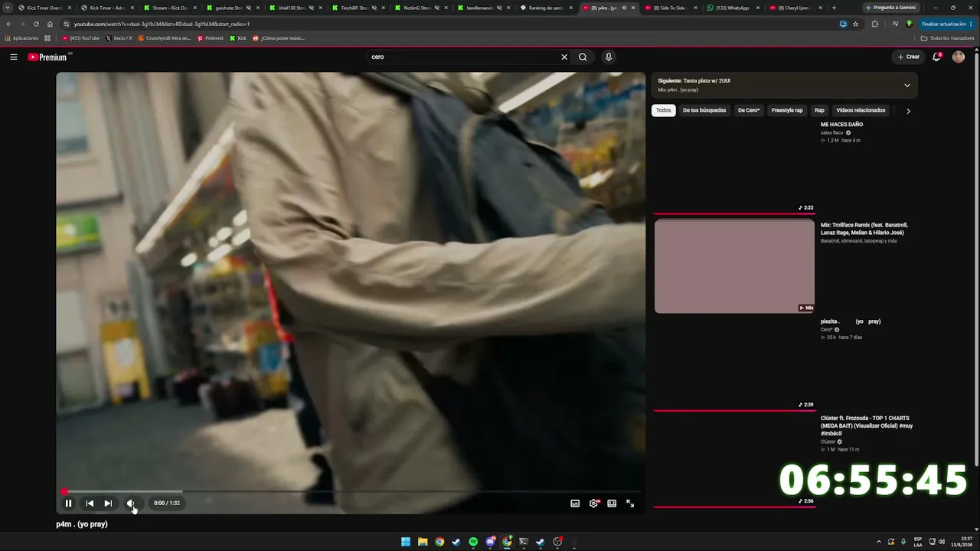Run the YouTube search with magnifier button
This screenshot has width=980, height=551.
coord(583,57)
